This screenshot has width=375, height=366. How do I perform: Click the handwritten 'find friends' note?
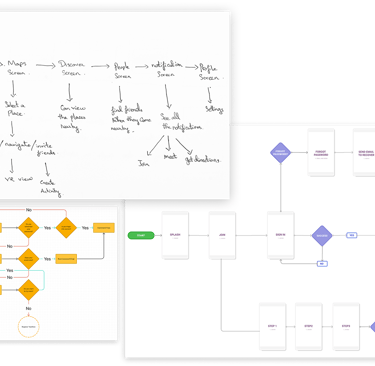pos(131,119)
